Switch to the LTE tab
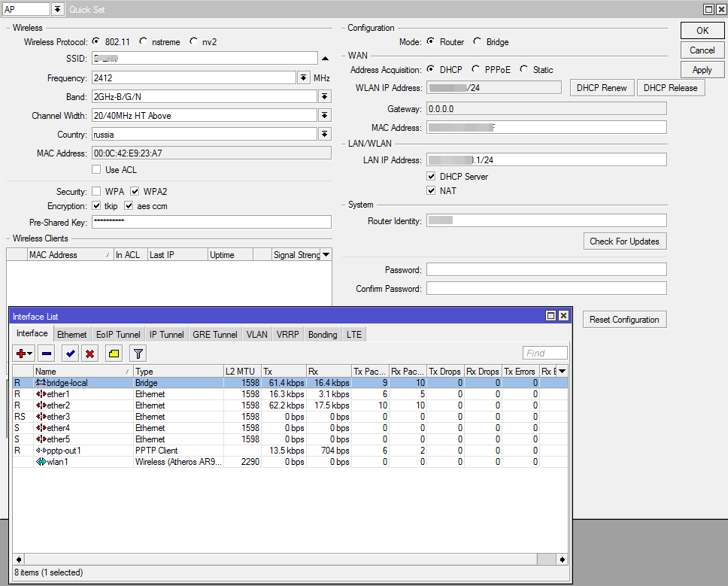The image size is (728, 586). click(353, 334)
